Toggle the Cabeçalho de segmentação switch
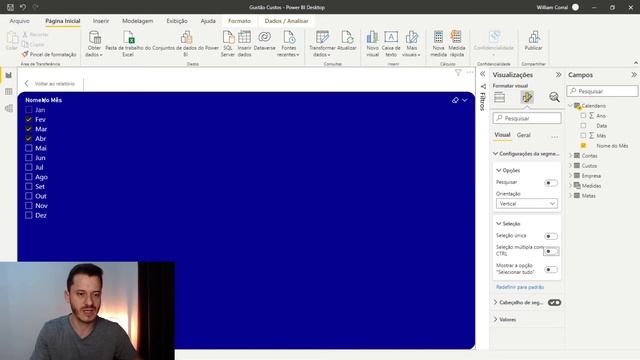The height and width of the screenshot is (360, 640). 554,302
